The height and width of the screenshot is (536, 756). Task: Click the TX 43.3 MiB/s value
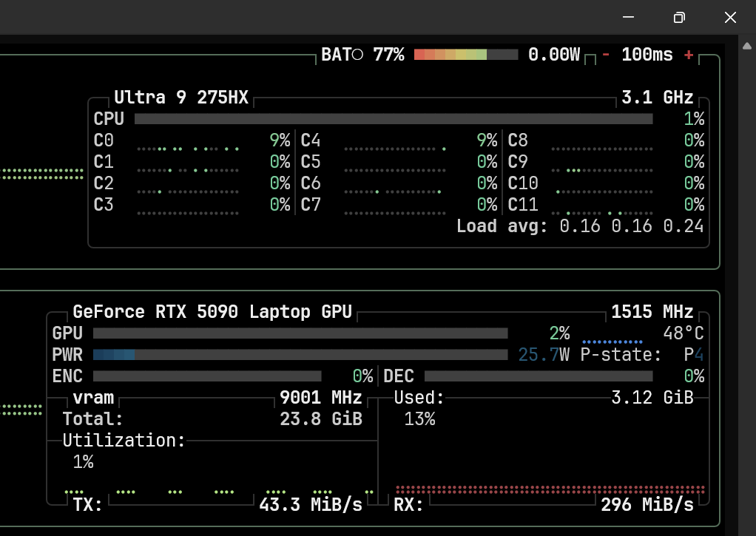point(311,505)
